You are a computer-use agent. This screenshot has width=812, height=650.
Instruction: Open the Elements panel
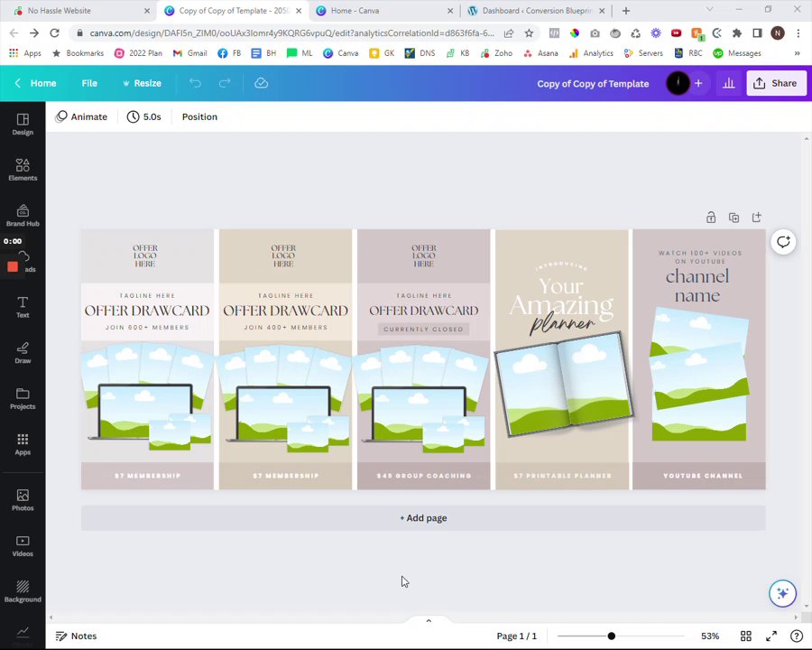coord(23,170)
